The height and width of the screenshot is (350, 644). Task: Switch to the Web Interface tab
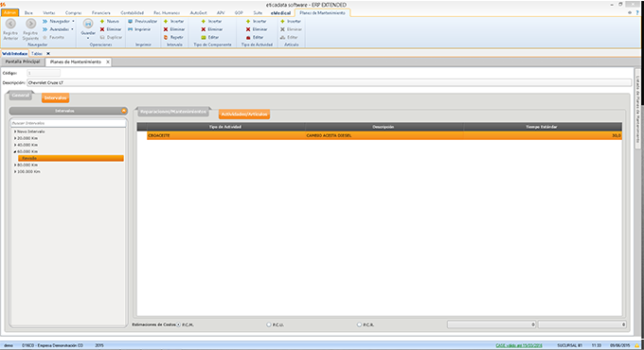pyautogui.click(x=14, y=54)
